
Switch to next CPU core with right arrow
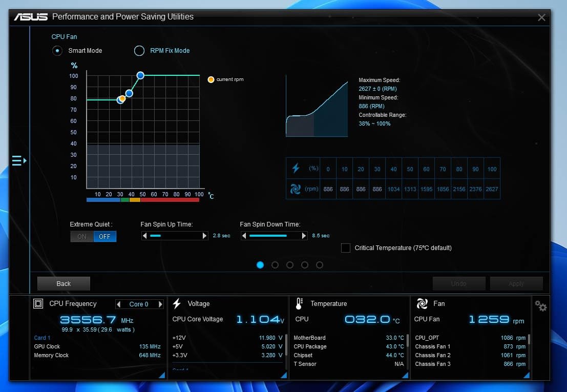coord(160,304)
